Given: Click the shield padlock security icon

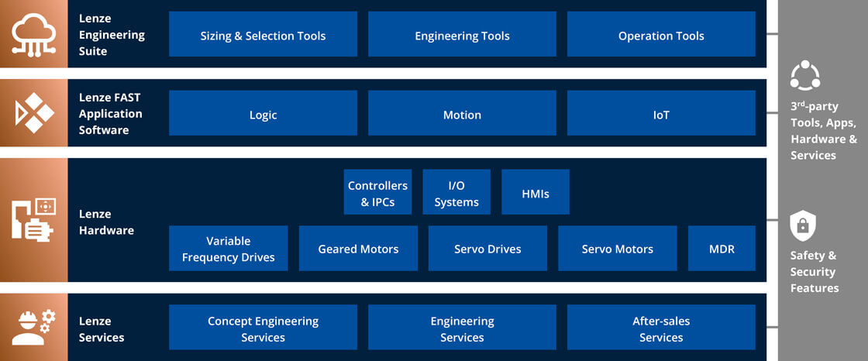Looking at the screenshot, I should pyautogui.click(x=801, y=226).
